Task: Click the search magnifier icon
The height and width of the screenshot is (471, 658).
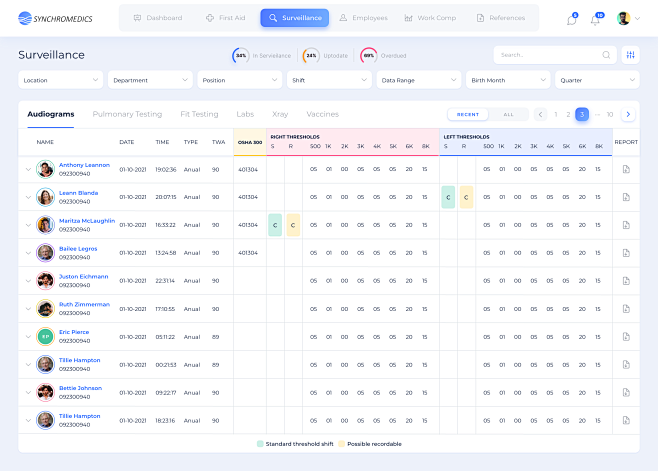Action: [x=606, y=55]
